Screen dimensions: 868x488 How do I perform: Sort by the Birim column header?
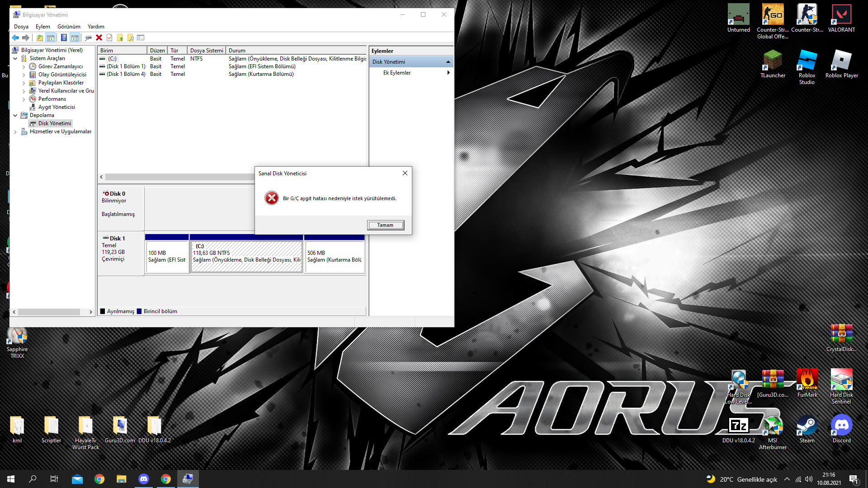pos(123,51)
